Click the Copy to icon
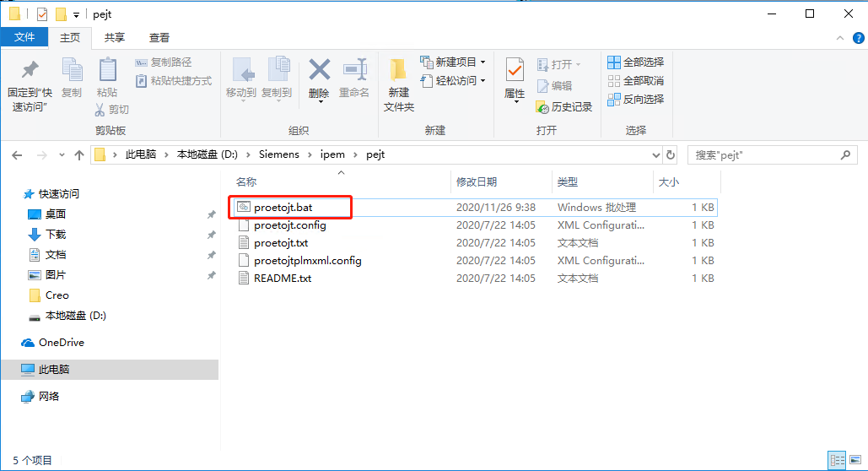This screenshot has width=868, height=471. tap(278, 70)
